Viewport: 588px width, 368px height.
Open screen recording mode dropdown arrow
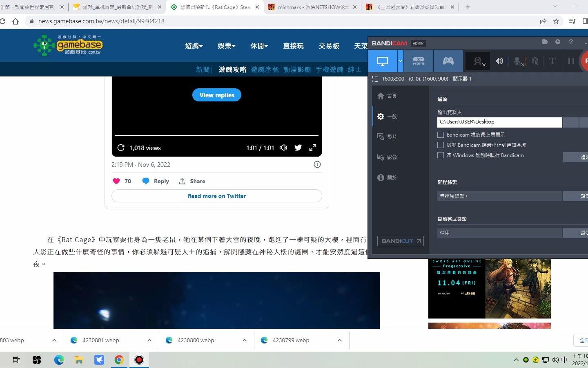coord(400,61)
